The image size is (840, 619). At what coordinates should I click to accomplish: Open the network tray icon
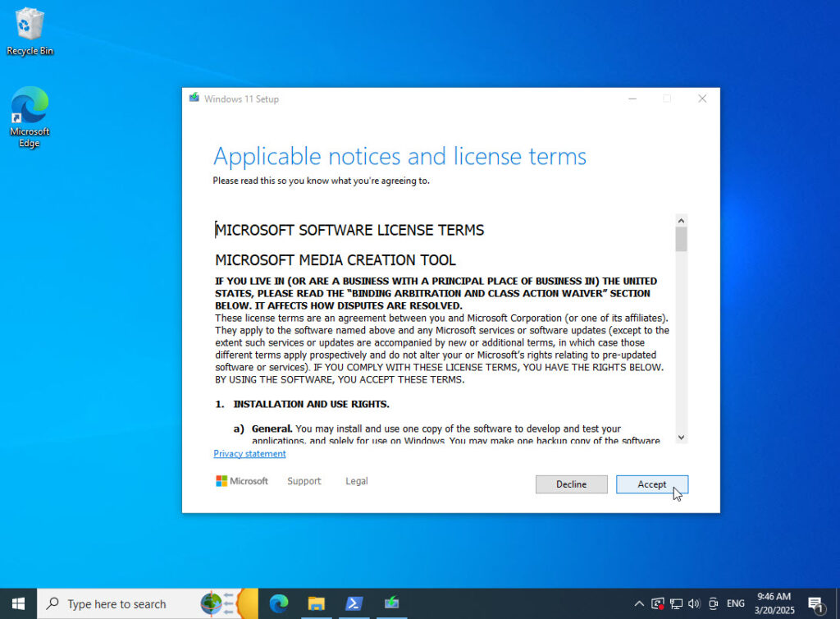[676, 603]
